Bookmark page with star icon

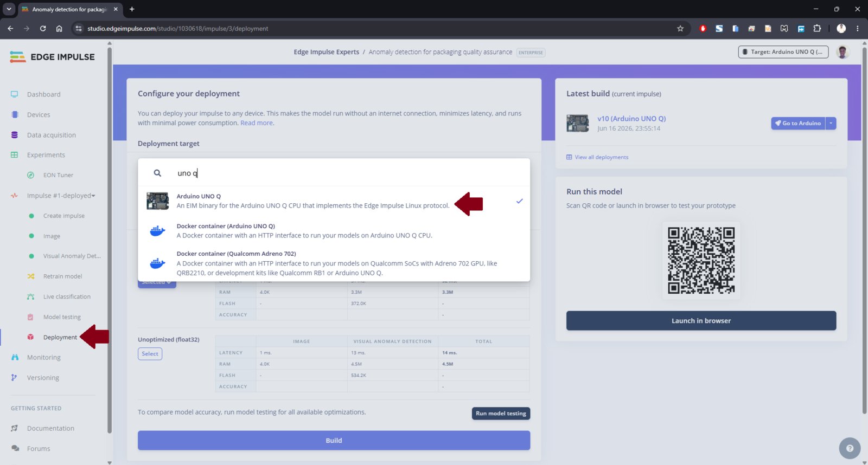pos(680,29)
